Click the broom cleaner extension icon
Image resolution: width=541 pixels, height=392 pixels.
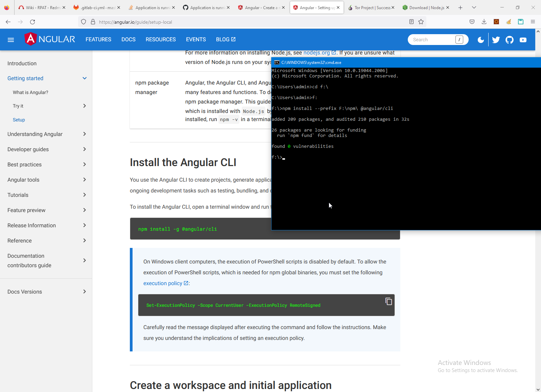pyautogui.click(x=509, y=22)
